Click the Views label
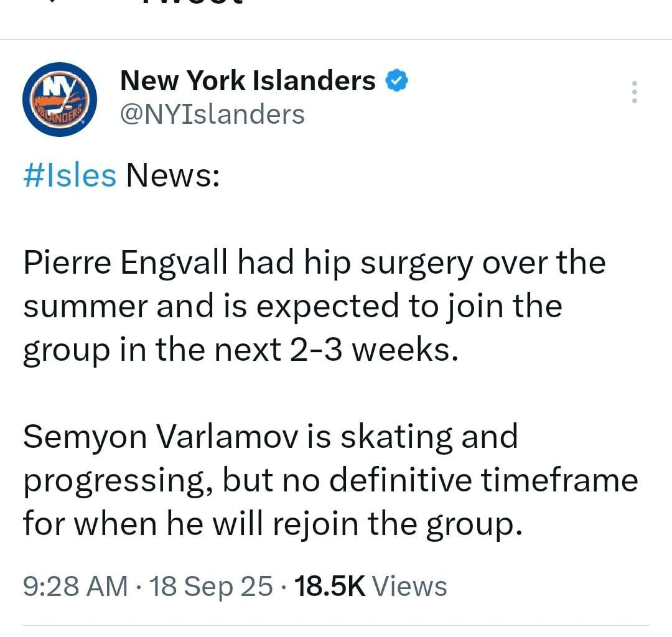This screenshot has width=672, height=637. coord(411,585)
